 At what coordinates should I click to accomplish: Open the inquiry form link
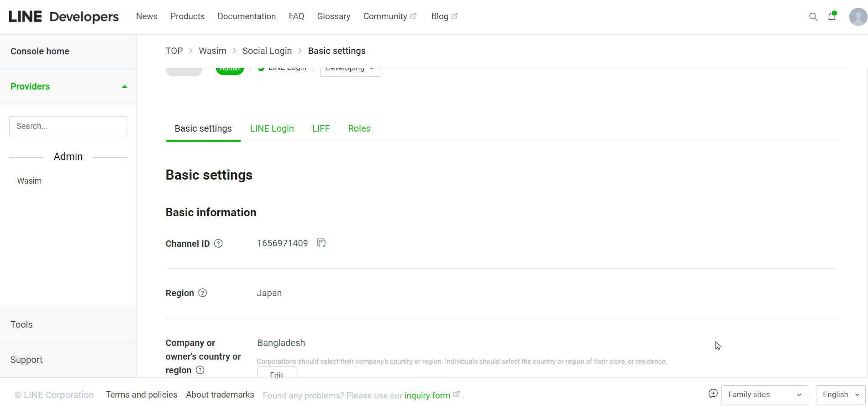pyautogui.click(x=427, y=396)
